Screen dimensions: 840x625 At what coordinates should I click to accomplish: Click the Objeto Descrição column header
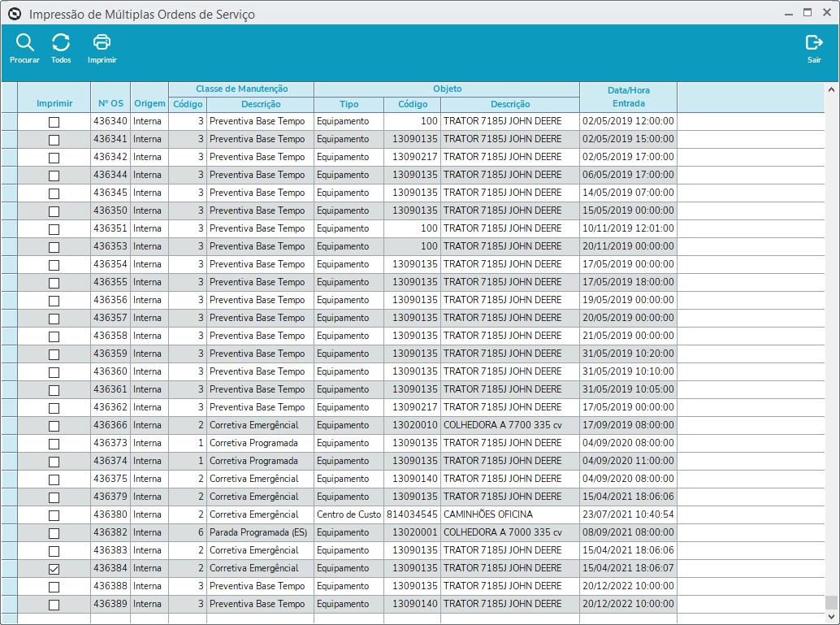[x=510, y=105]
